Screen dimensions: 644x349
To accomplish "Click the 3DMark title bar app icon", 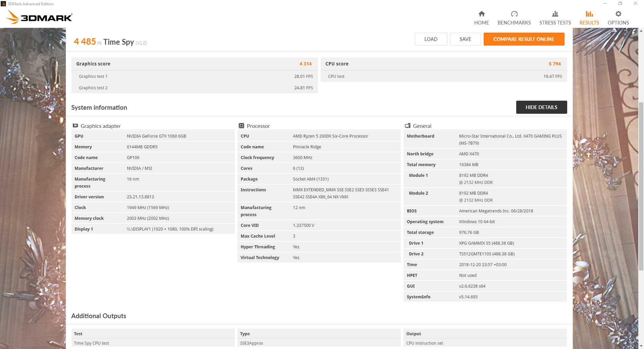I will (3, 4).
